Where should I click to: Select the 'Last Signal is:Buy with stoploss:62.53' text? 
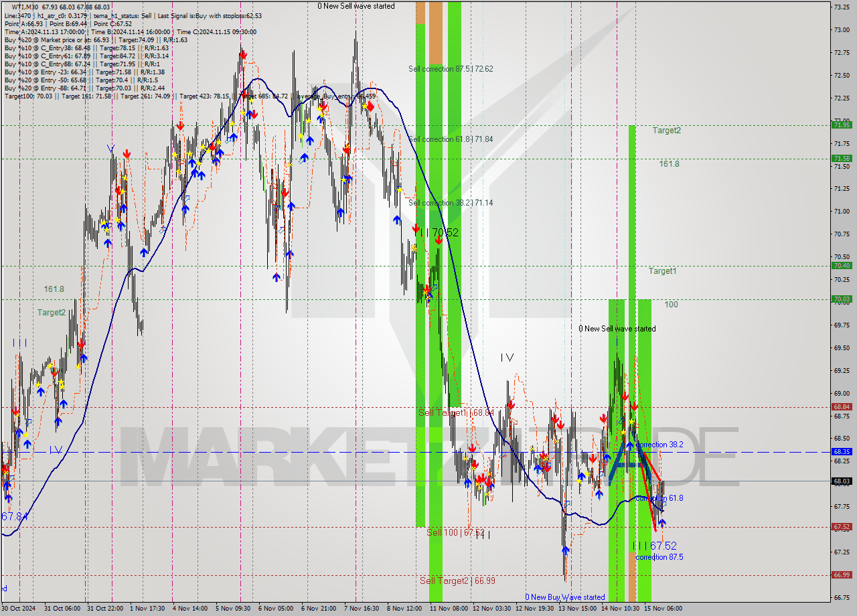tap(210, 15)
